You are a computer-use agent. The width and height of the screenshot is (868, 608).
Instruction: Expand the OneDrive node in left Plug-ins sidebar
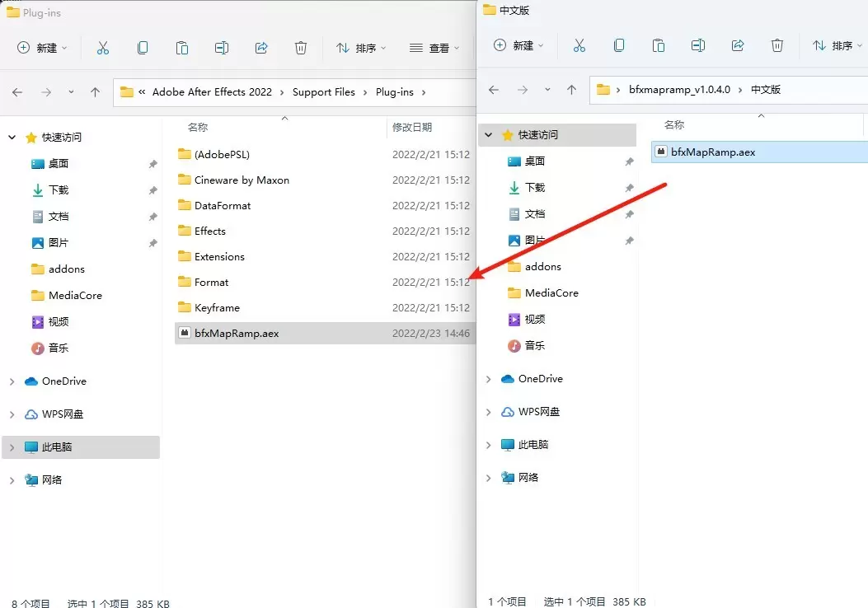click(x=12, y=381)
